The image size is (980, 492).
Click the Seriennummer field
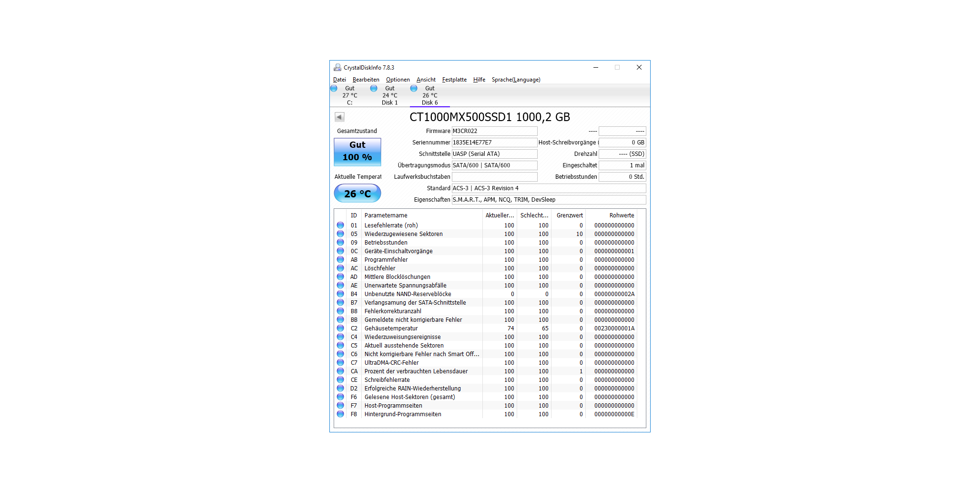pos(494,143)
